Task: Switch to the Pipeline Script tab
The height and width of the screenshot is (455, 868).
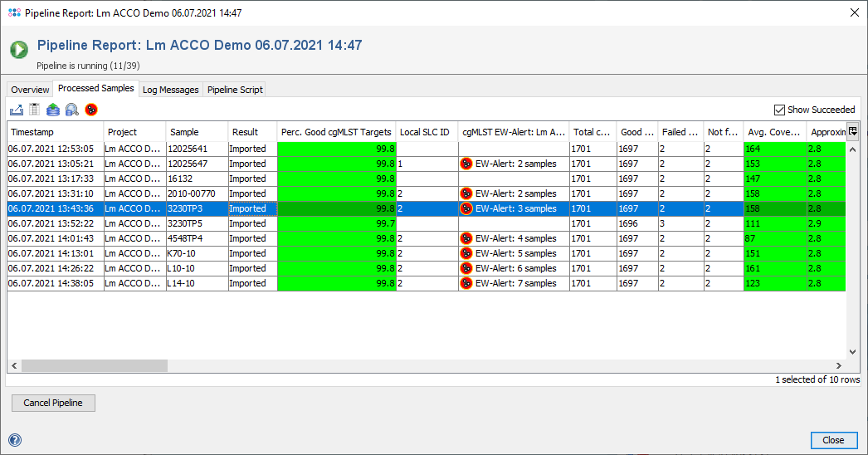Action: 235,90
